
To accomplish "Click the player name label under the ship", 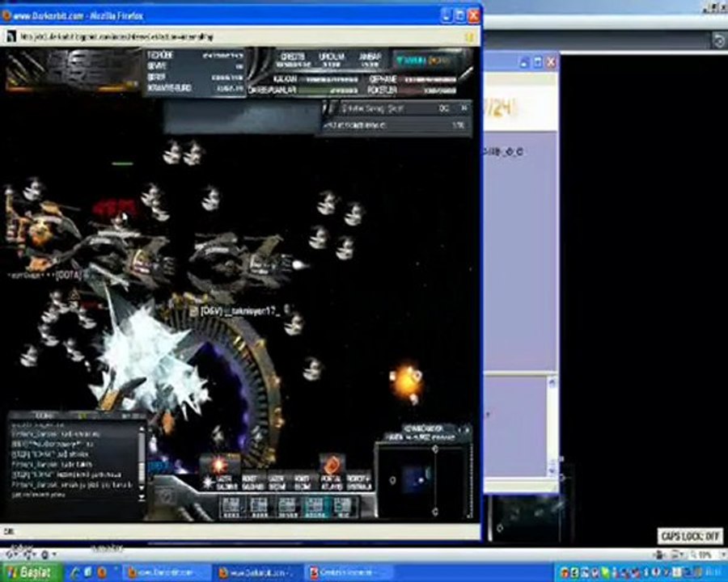I will pyautogui.click(x=240, y=310).
